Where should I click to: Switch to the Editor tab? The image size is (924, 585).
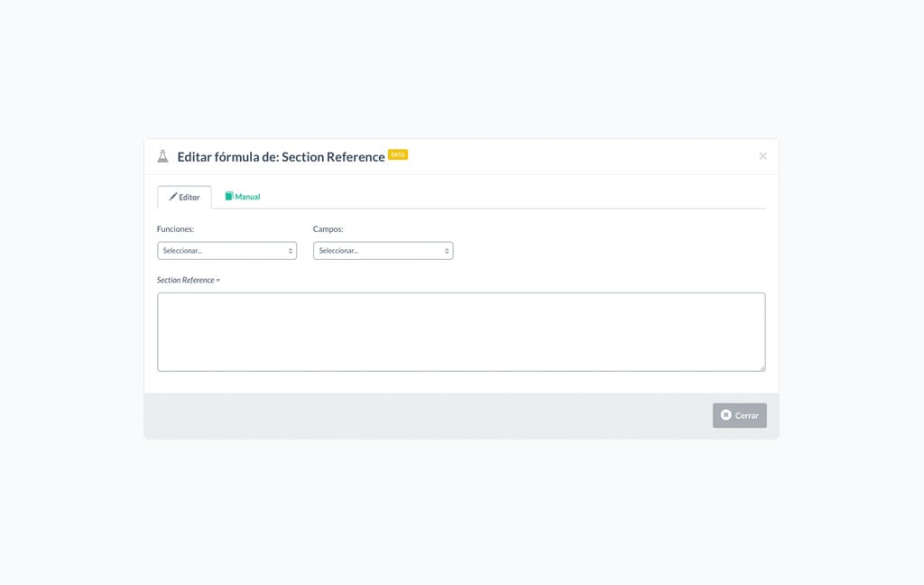[184, 197]
